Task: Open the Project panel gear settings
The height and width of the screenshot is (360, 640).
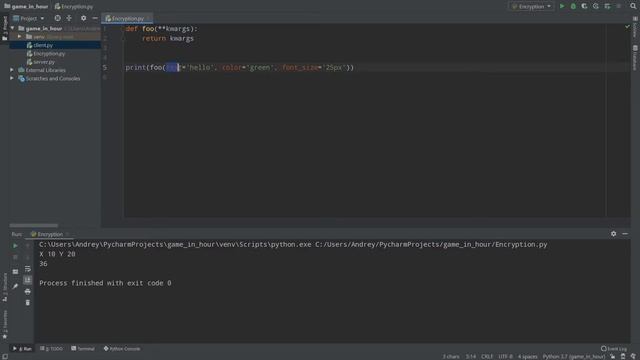Action: click(83, 18)
